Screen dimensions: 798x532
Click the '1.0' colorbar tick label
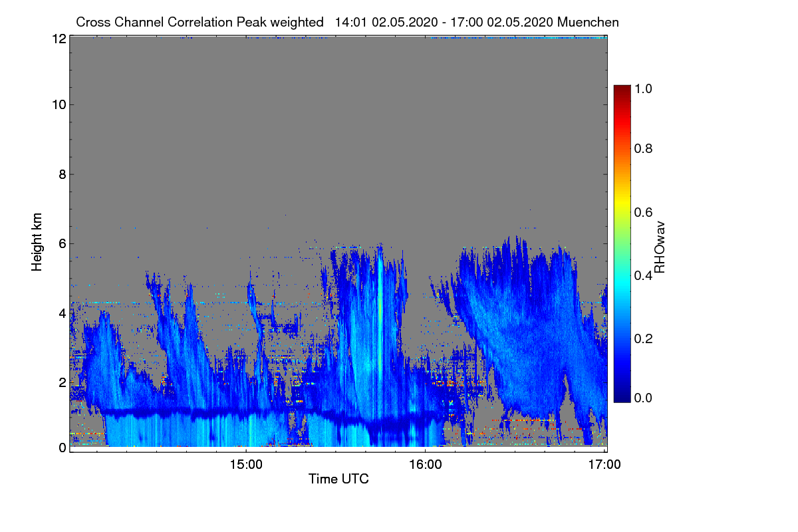pyautogui.click(x=644, y=88)
